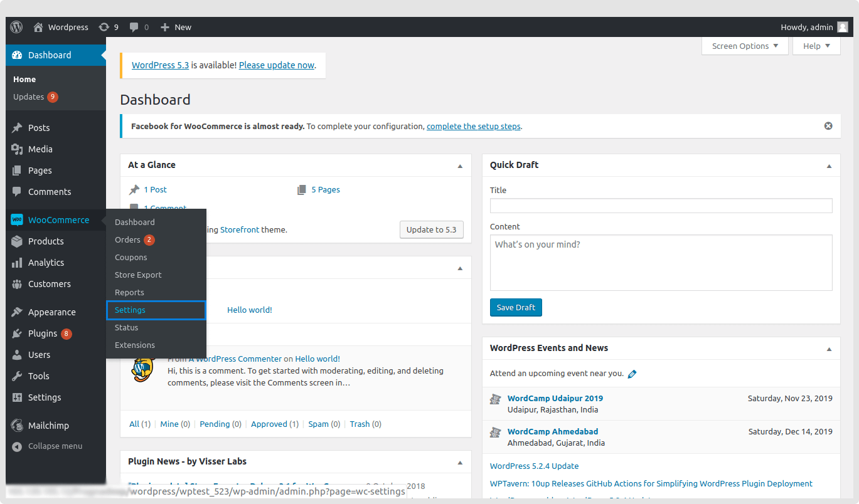This screenshot has height=504, width=859.
Task: Open the Help dropdown tab
Action: [816, 46]
